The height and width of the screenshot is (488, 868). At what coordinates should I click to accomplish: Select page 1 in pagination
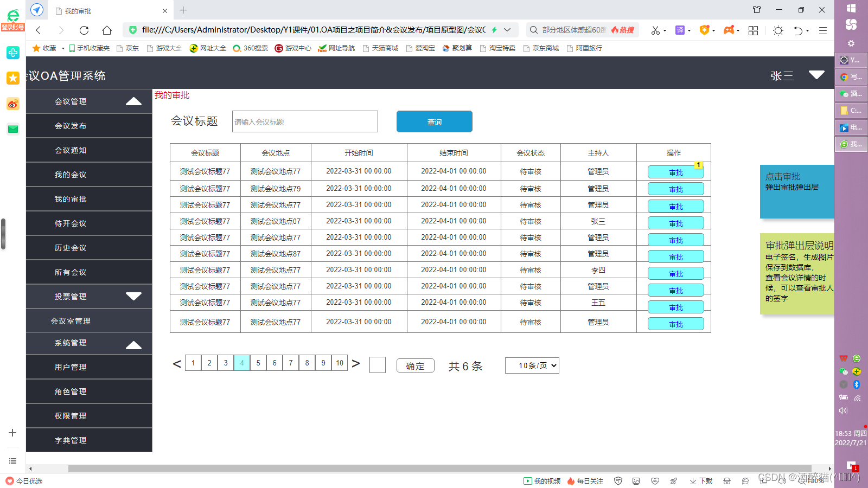click(x=193, y=363)
